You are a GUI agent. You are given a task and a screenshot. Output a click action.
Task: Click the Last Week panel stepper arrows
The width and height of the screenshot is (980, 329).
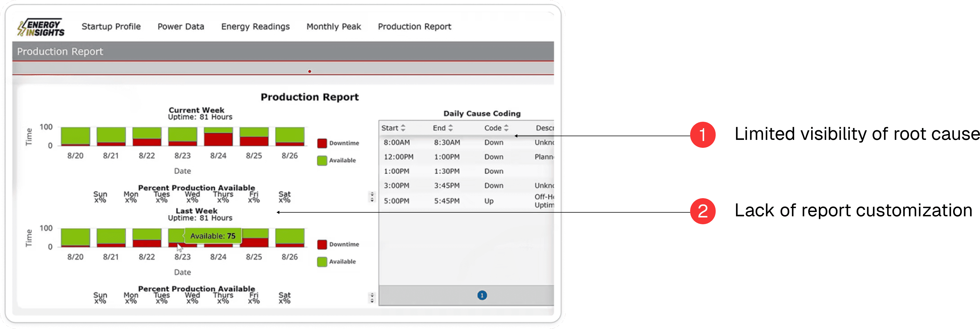coord(372,298)
